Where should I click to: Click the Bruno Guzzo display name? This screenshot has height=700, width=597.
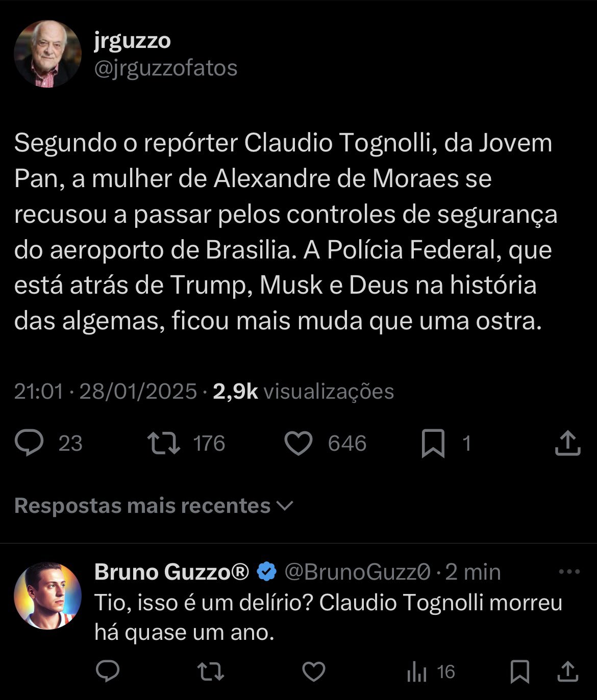[x=171, y=572]
